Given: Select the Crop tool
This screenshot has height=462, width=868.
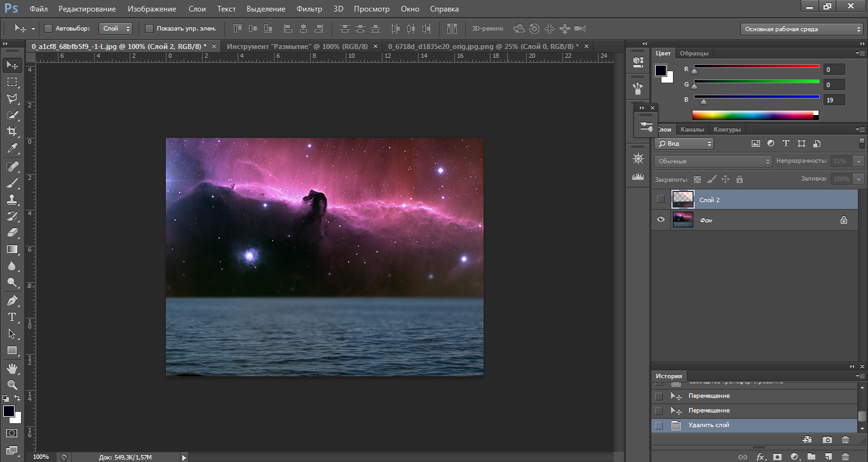Looking at the screenshot, I should (x=12, y=132).
